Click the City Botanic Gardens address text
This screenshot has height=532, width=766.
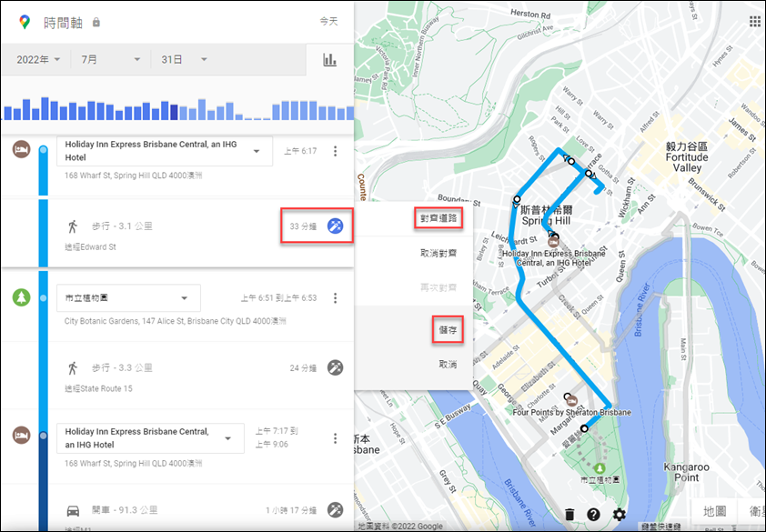176,321
